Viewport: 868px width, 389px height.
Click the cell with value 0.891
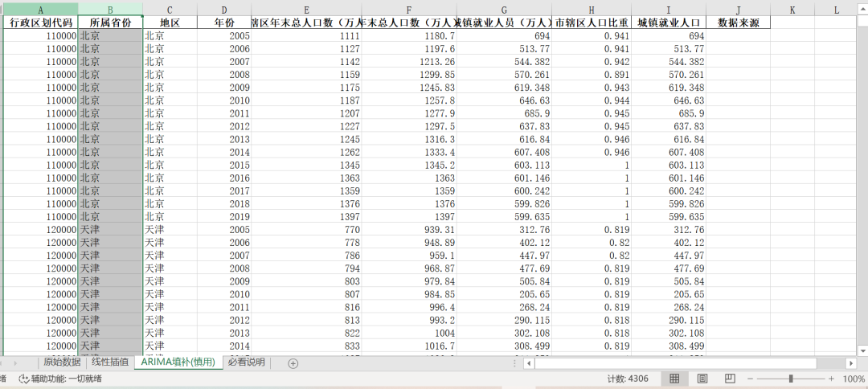coord(592,74)
